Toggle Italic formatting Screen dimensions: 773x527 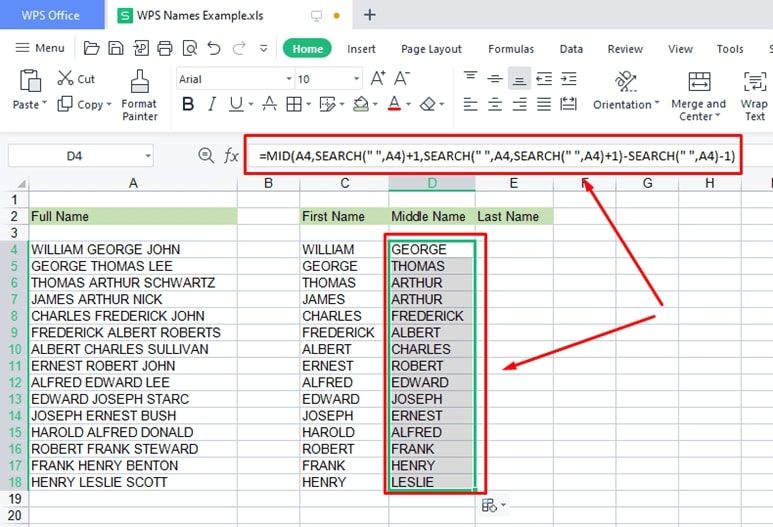(212, 104)
